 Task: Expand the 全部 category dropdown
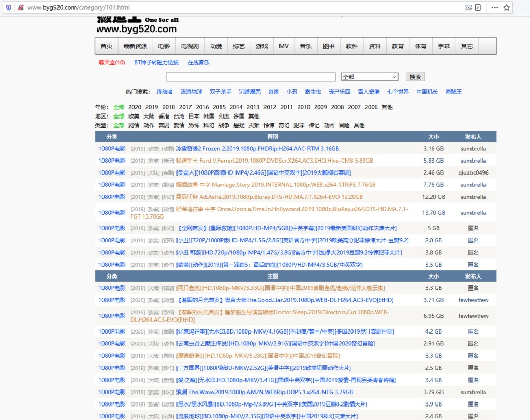coord(370,77)
